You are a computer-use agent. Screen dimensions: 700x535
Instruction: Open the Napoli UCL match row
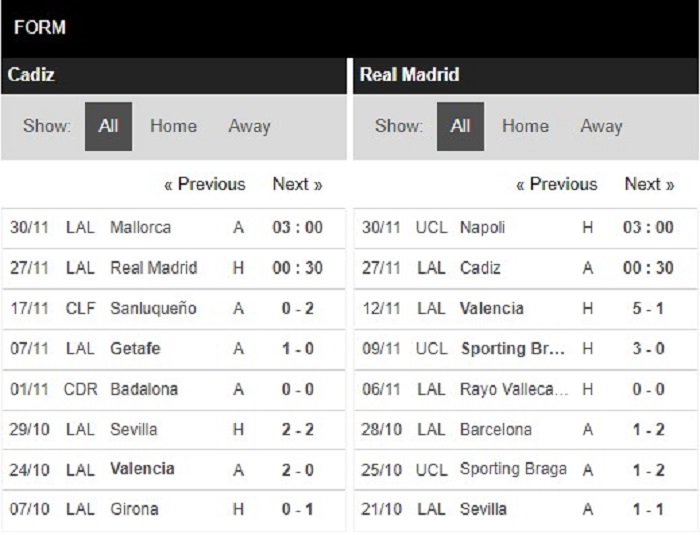[525, 228]
